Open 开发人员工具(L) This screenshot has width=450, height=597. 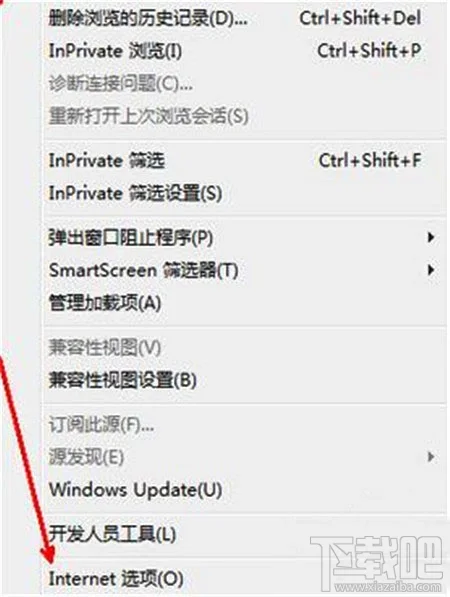pos(244,534)
